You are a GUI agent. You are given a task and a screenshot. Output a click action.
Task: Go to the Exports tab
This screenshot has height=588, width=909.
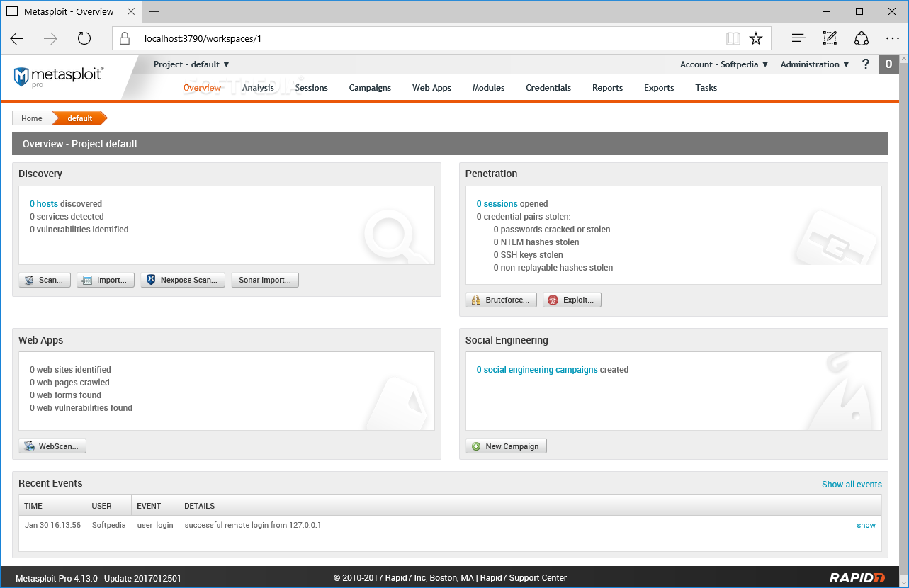tap(659, 88)
